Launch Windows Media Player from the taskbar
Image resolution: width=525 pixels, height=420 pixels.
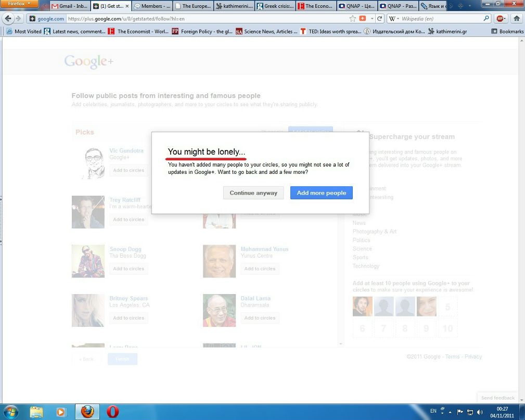(x=61, y=412)
